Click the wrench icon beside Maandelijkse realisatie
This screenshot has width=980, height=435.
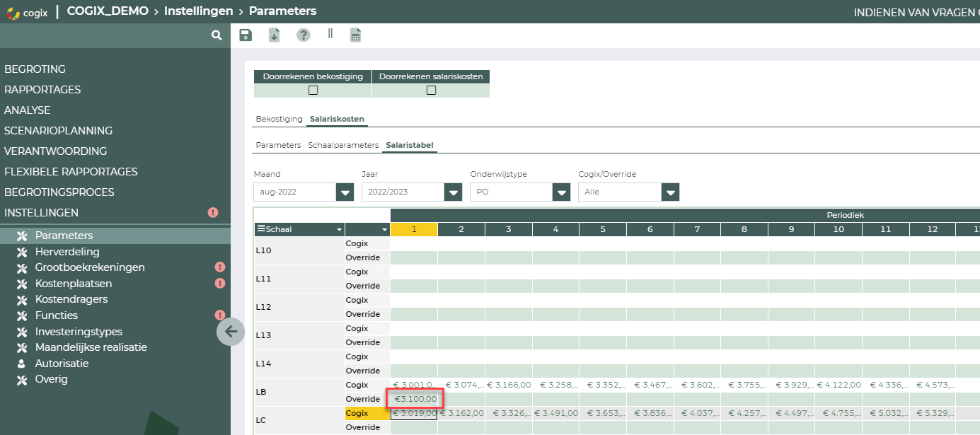pyautogui.click(x=21, y=347)
